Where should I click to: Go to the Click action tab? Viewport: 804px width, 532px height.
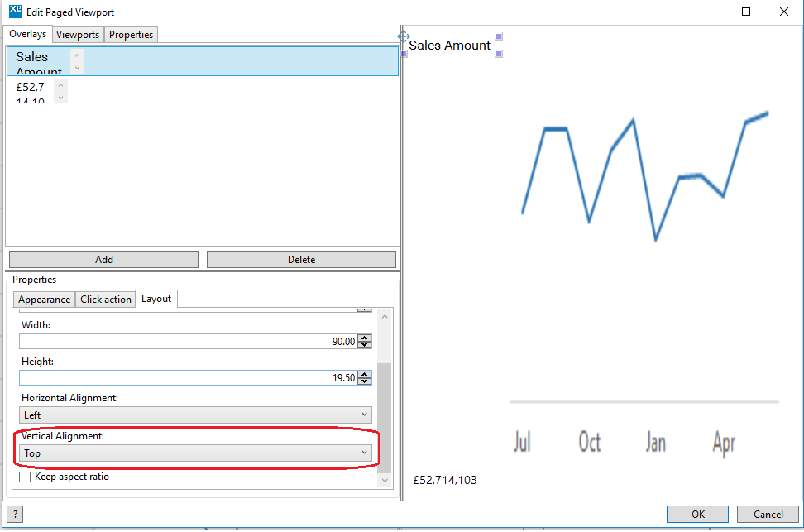106,300
